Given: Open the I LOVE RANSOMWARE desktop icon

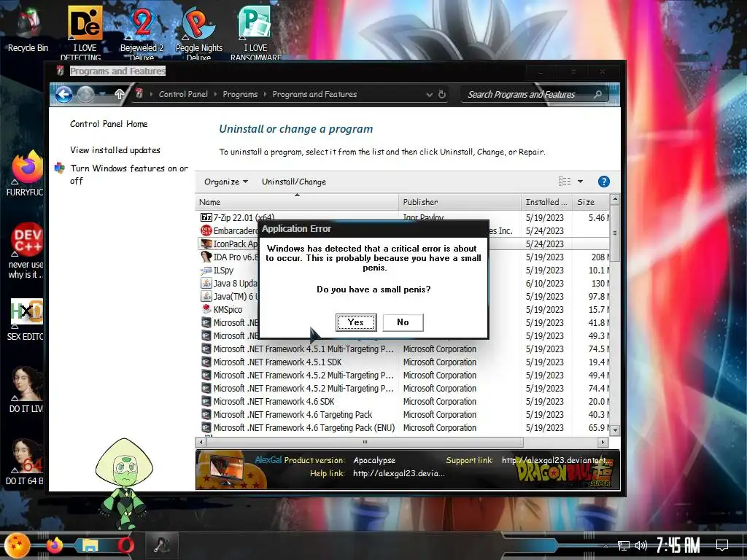Looking at the screenshot, I should coord(256,32).
